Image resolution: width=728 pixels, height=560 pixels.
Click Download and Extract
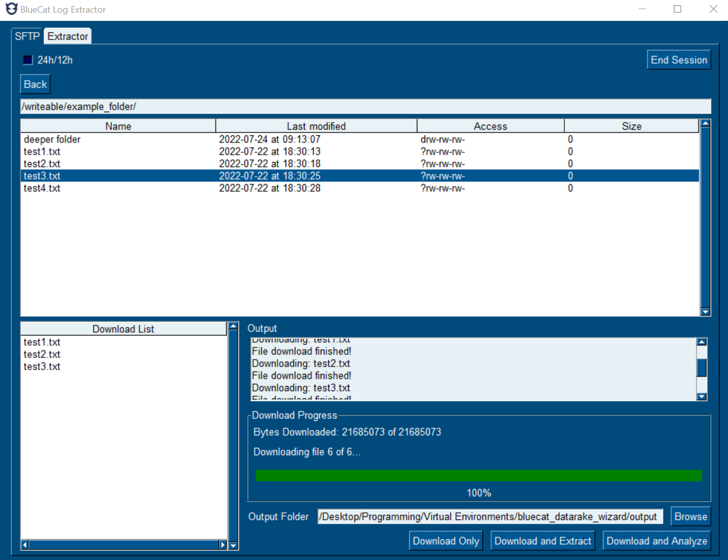pos(542,540)
